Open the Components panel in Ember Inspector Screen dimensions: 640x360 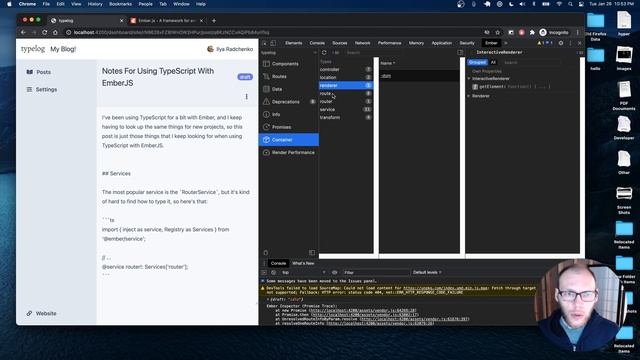(x=289, y=64)
